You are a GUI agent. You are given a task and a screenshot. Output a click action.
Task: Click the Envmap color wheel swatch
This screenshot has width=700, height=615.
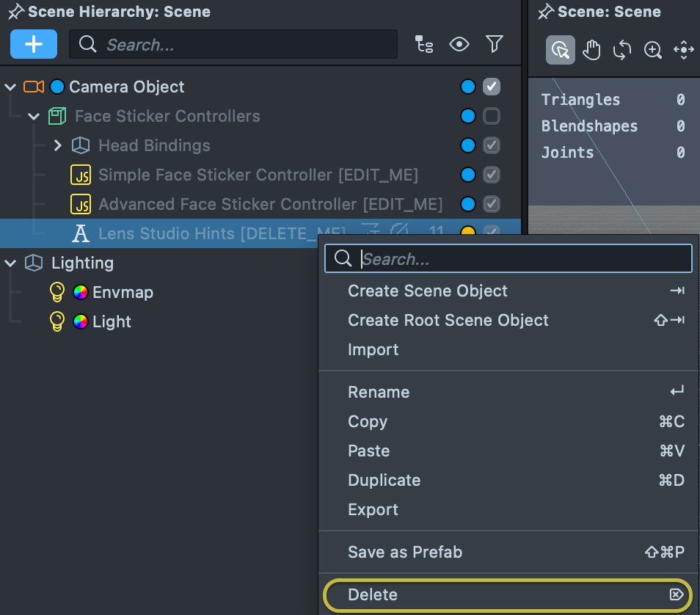tap(81, 292)
